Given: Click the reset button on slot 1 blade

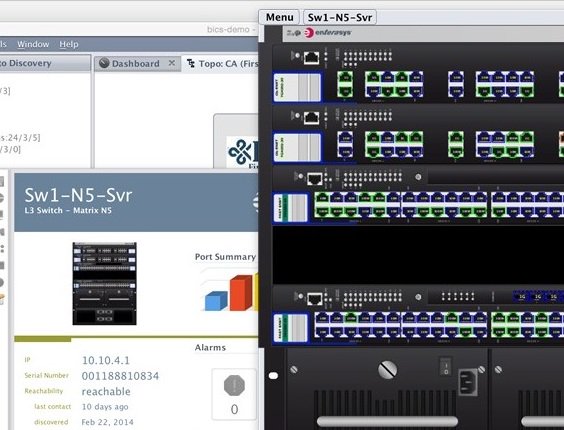Looking at the screenshot, I should coord(297,55).
